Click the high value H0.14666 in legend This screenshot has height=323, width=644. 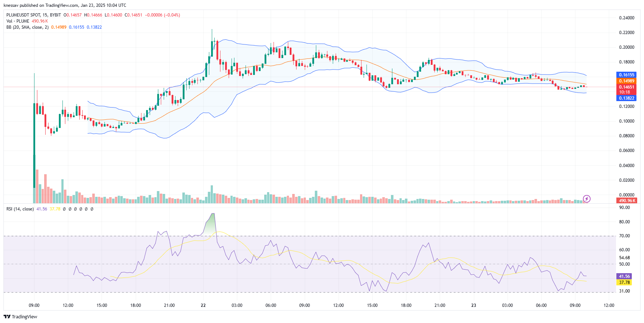[x=93, y=15]
